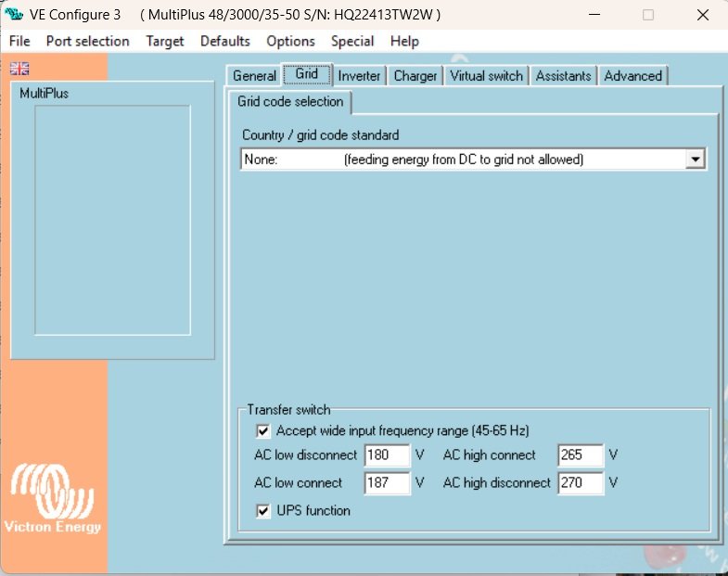Minimize the VE Configure window

[x=594, y=15]
